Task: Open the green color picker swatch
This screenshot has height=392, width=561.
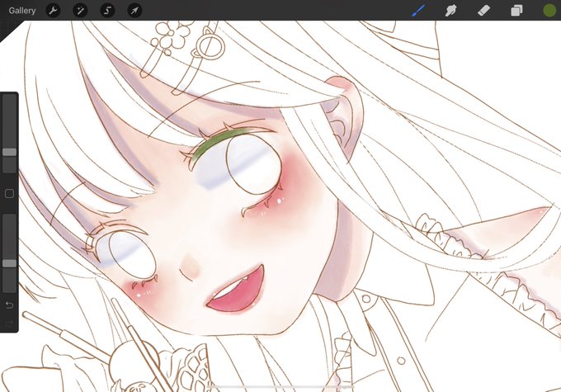Action: [549, 11]
